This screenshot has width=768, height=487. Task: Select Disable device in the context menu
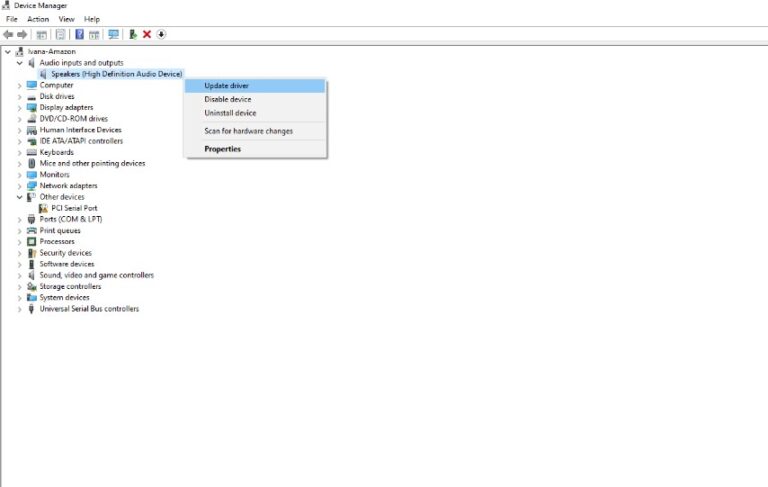click(228, 99)
